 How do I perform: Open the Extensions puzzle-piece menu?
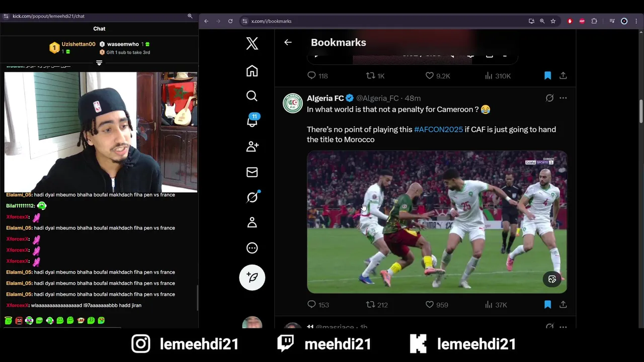coord(594,21)
